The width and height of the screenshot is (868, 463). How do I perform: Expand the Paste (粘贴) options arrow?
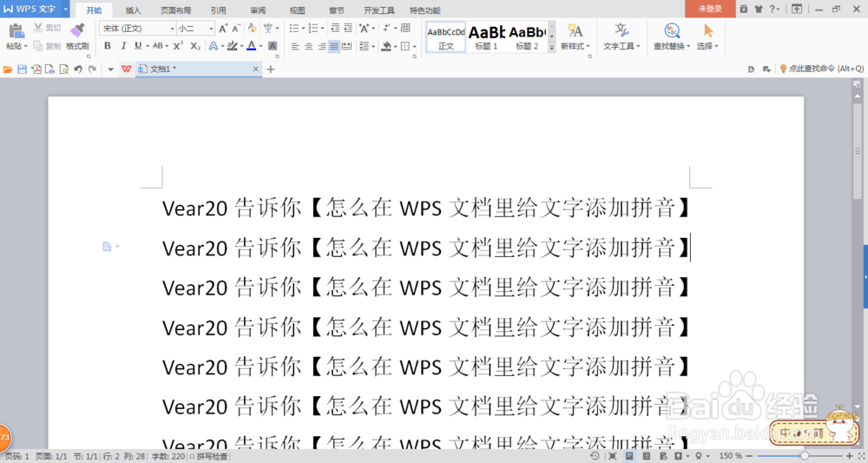pyautogui.click(x=25, y=47)
